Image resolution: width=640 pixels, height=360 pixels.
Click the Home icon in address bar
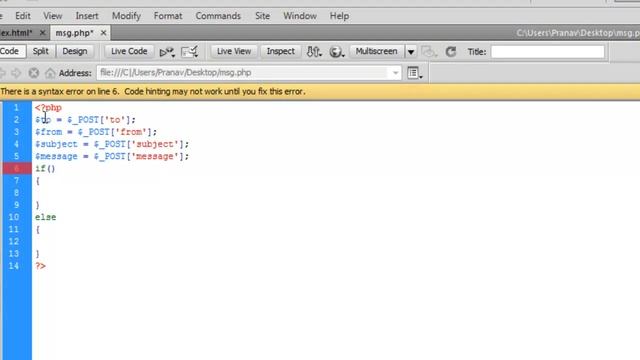(50, 73)
